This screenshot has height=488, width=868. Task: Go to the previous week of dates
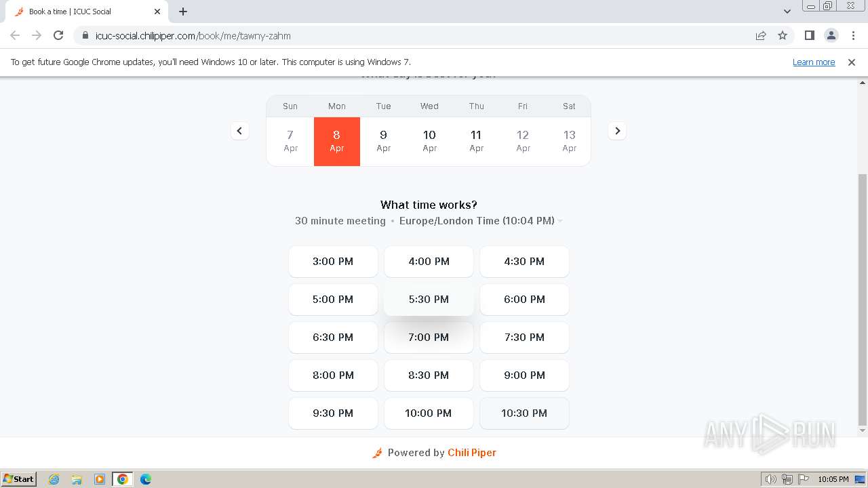tap(239, 131)
